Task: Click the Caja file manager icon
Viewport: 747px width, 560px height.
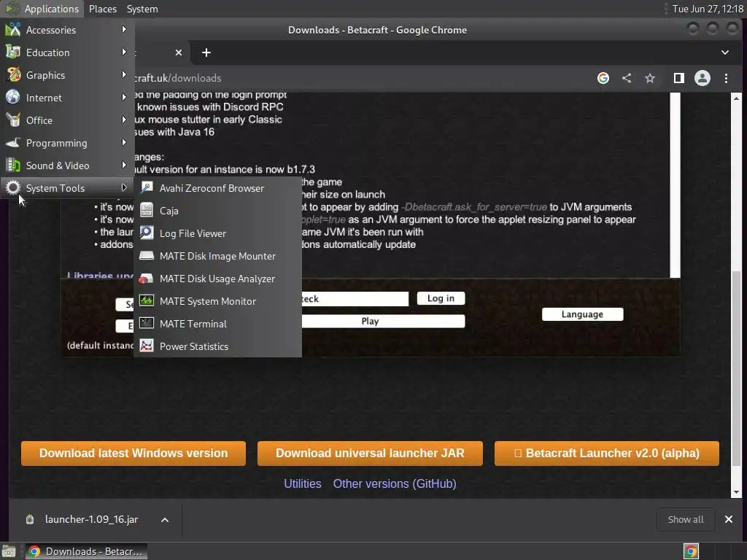Action: click(146, 210)
